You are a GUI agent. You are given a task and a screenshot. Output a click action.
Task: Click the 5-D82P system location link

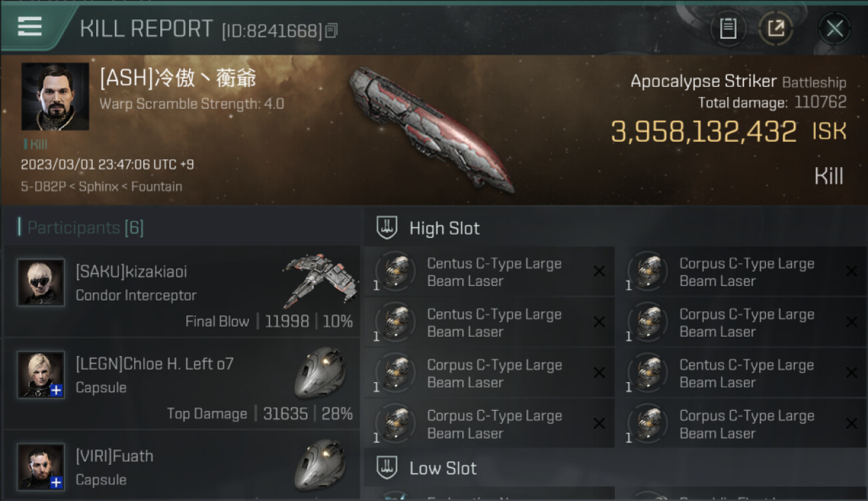(42, 186)
